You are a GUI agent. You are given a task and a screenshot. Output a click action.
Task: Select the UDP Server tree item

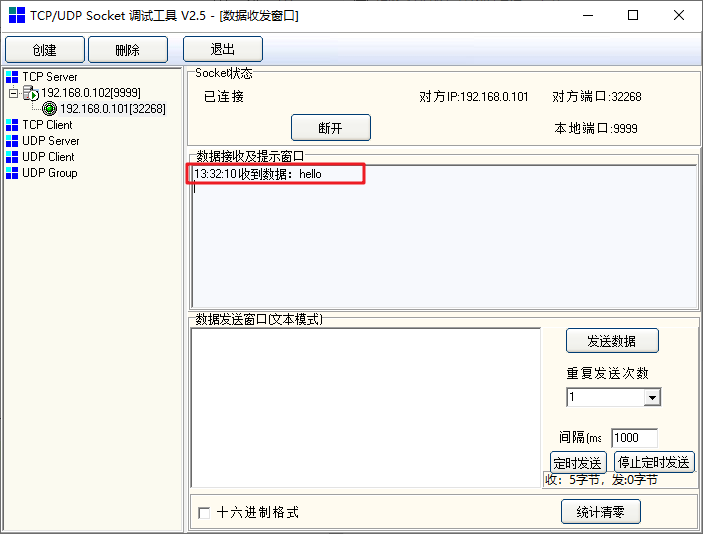51,141
